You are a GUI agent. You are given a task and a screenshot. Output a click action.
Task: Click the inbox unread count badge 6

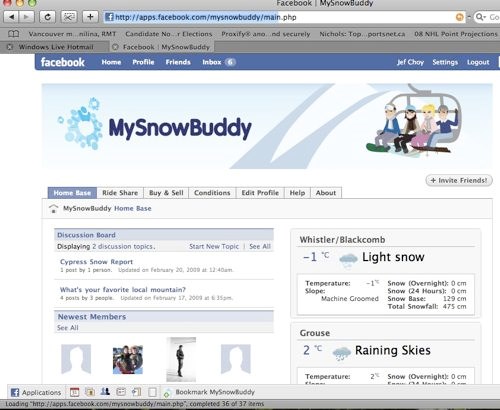coord(230,62)
